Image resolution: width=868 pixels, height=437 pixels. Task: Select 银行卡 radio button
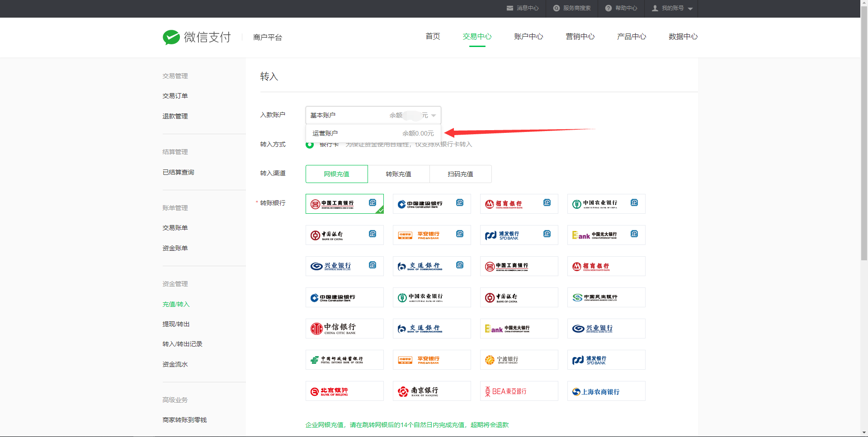(310, 144)
